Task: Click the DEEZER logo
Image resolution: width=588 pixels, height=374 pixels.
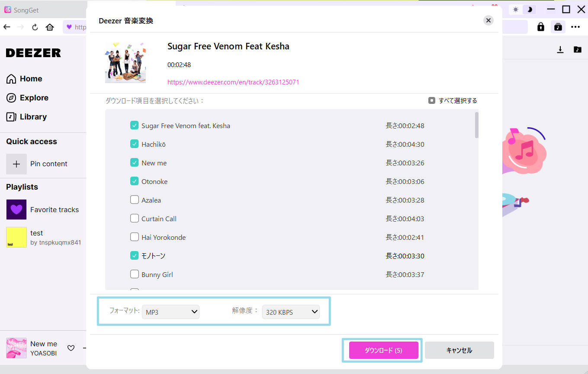Action: 33,53
